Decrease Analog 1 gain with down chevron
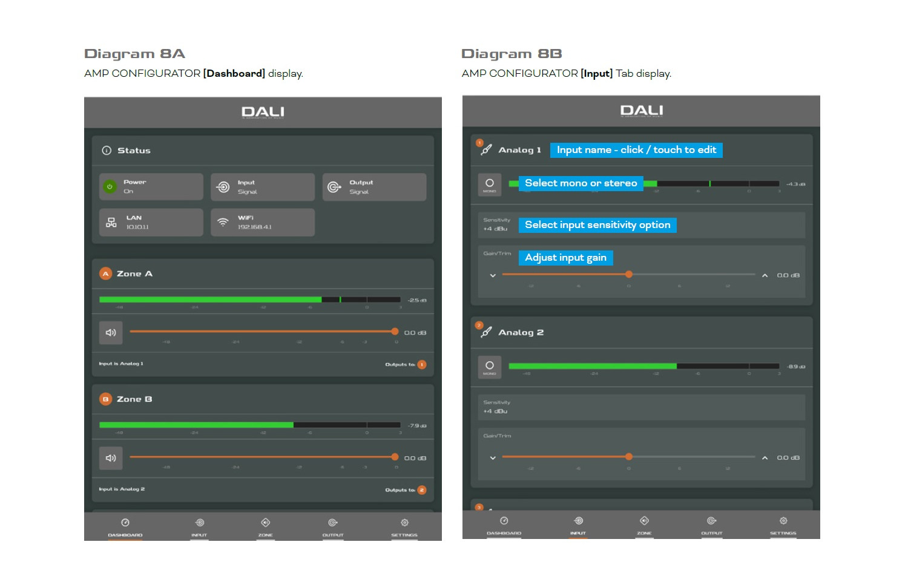The height and width of the screenshot is (588, 908). [493, 276]
